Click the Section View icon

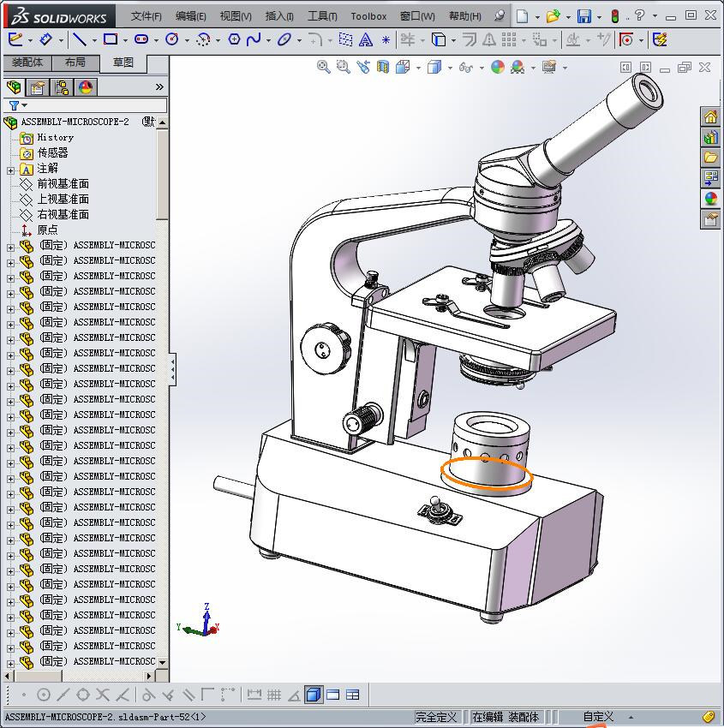383,68
